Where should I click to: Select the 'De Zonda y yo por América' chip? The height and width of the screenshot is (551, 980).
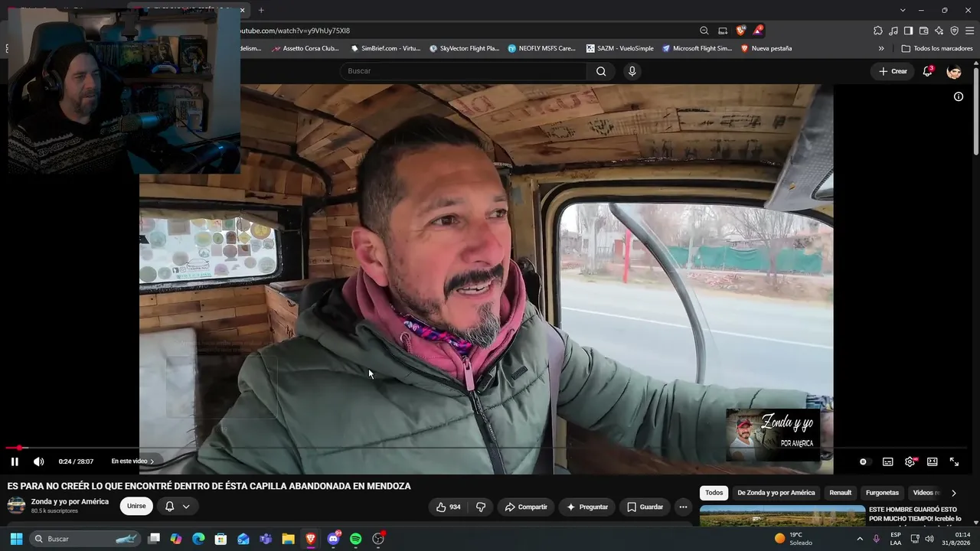pos(776,493)
